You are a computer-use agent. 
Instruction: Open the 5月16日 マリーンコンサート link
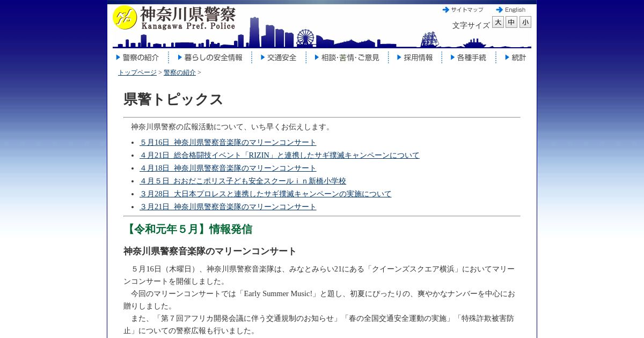(228, 142)
